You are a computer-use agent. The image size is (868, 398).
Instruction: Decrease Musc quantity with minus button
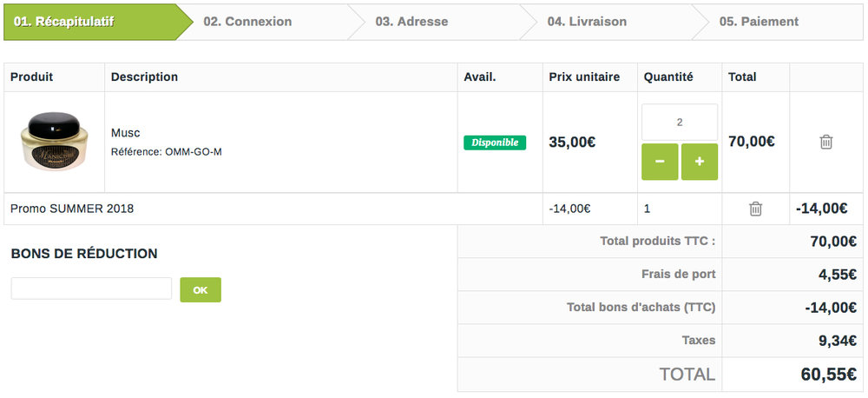(x=660, y=162)
